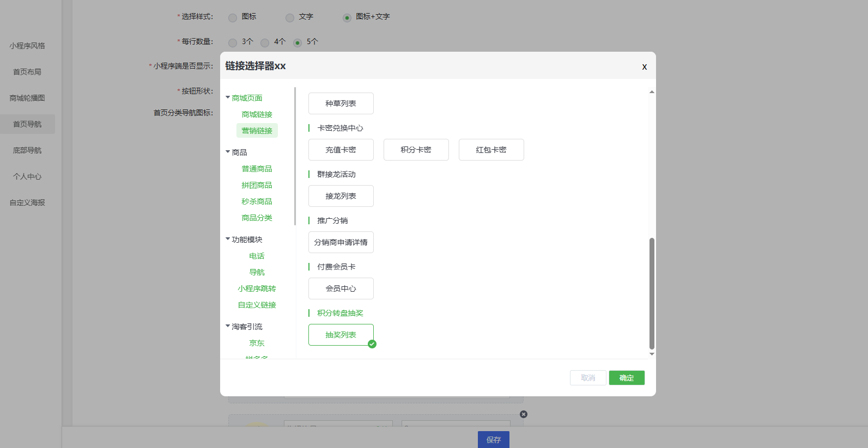Choose the 积分卡密 link option
The width and height of the screenshot is (868, 448).
click(416, 150)
